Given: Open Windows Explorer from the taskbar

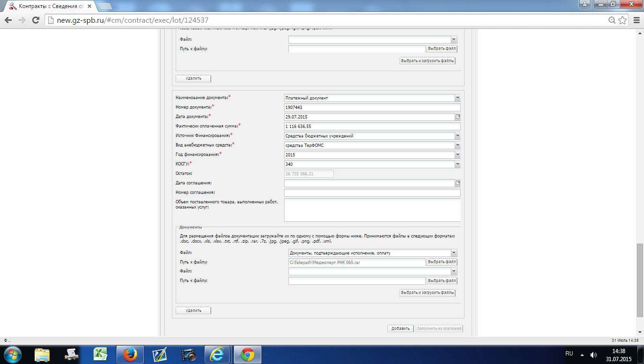Looking at the screenshot, I should 42,354.
